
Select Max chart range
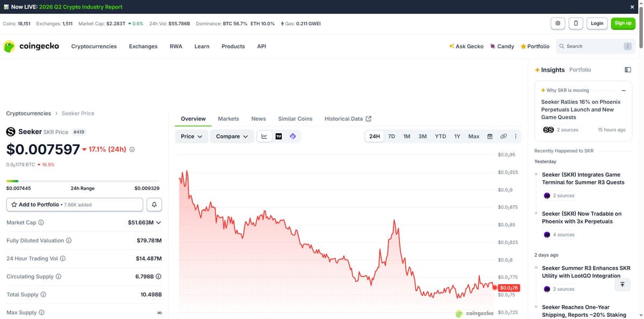coord(474,136)
